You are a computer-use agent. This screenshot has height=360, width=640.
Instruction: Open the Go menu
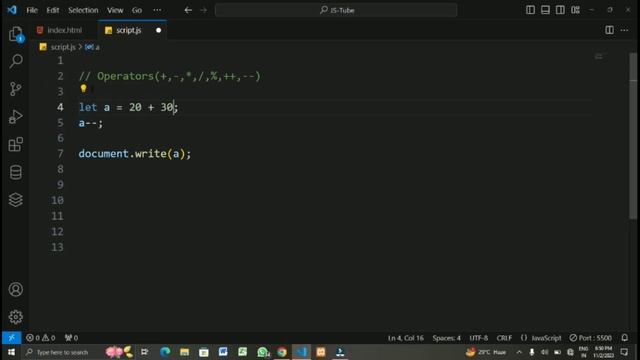(137, 10)
